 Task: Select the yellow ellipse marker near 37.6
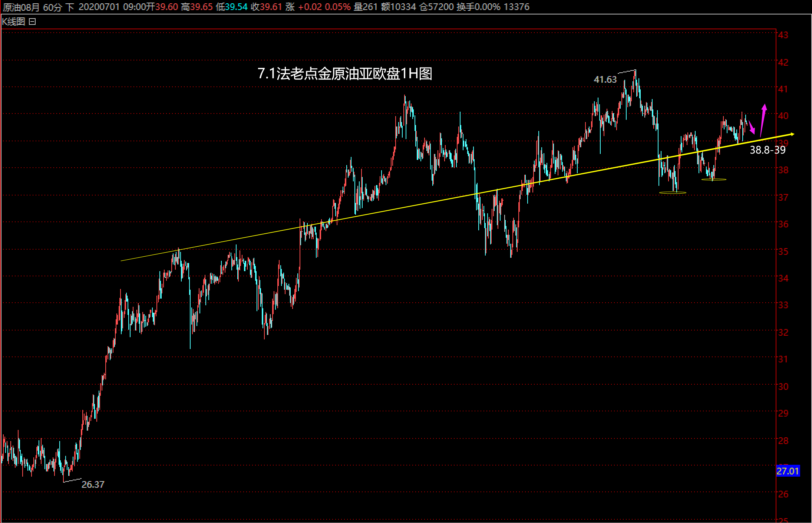[714, 180]
